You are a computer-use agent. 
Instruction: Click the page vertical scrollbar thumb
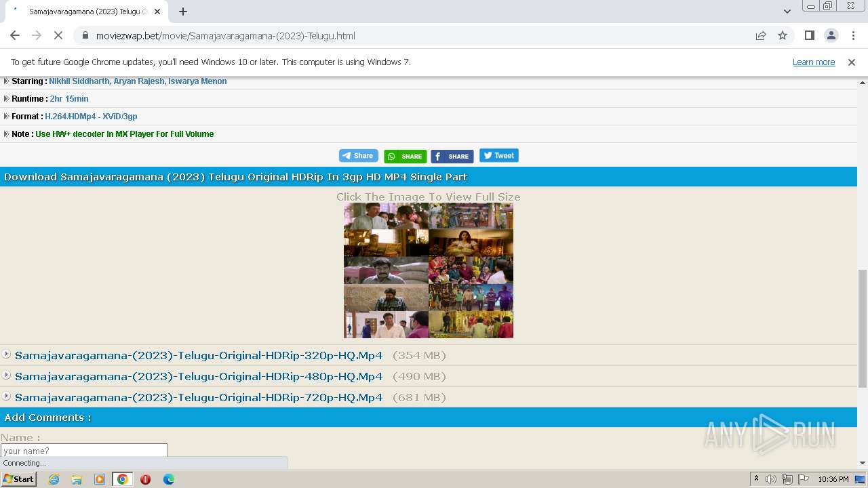click(x=863, y=328)
